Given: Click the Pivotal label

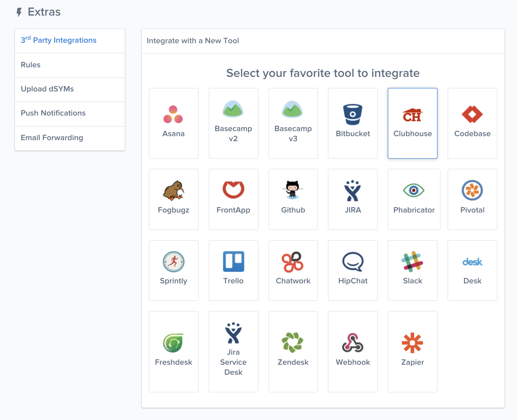Looking at the screenshot, I should point(472,210).
